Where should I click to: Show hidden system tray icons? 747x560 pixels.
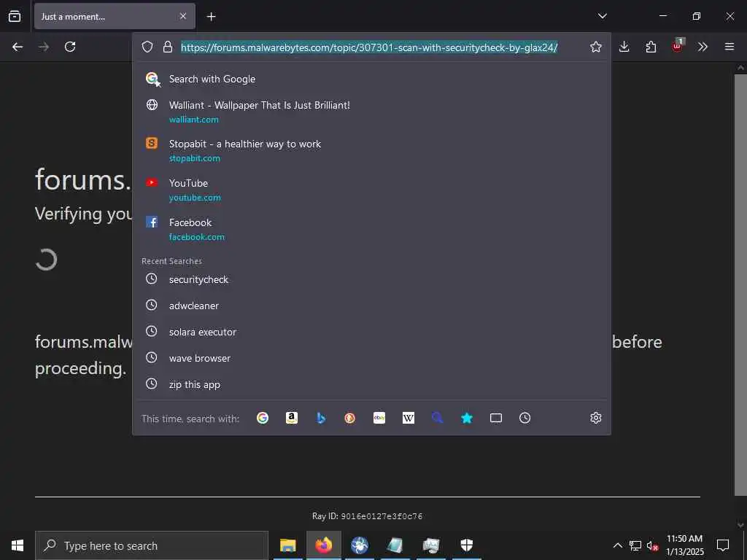coord(617,545)
